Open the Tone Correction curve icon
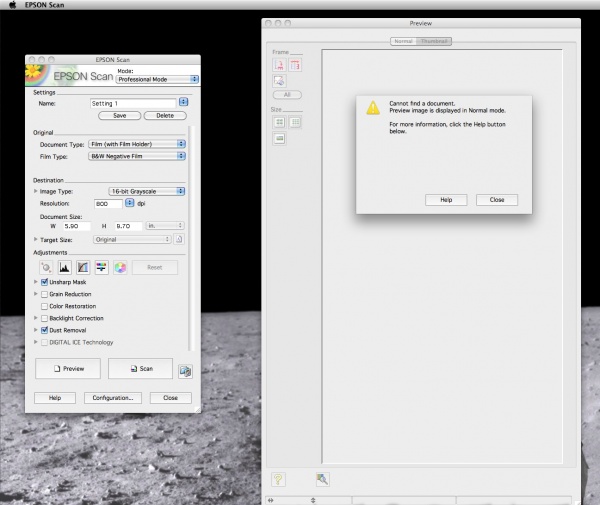The width and height of the screenshot is (600, 505). coord(83,267)
